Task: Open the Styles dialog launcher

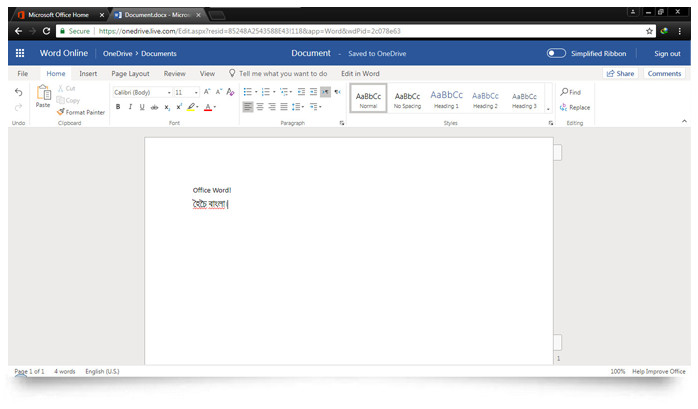Action: point(551,123)
